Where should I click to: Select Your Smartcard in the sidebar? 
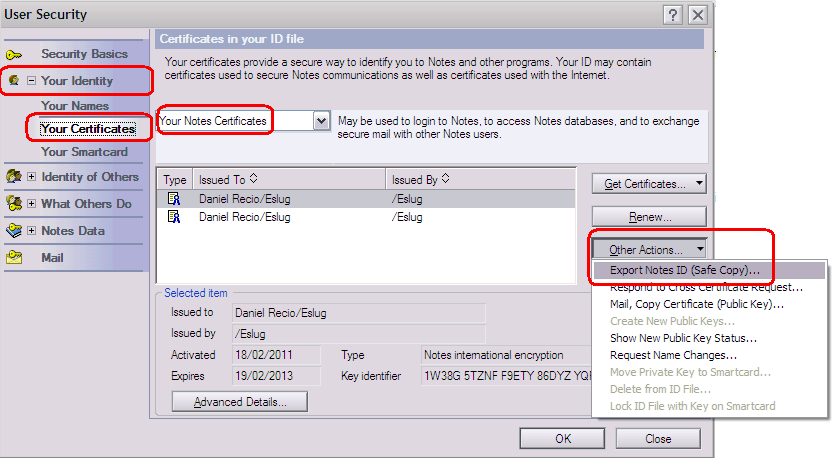point(84,152)
